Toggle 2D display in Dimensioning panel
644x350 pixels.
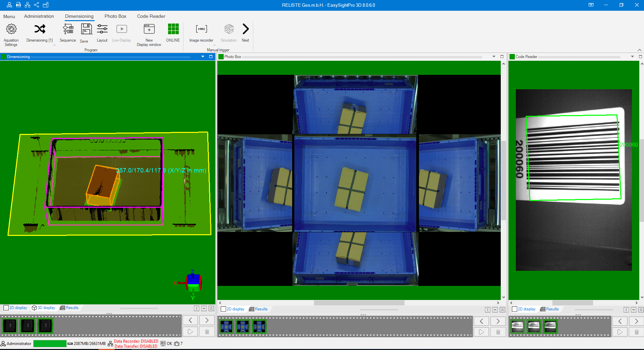pyautogui.click(x=15, y=308)
